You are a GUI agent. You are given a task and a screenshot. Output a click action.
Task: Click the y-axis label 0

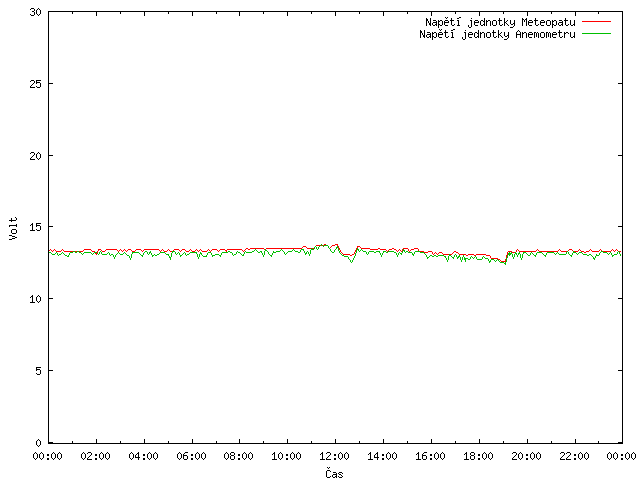tap(38, 443)
